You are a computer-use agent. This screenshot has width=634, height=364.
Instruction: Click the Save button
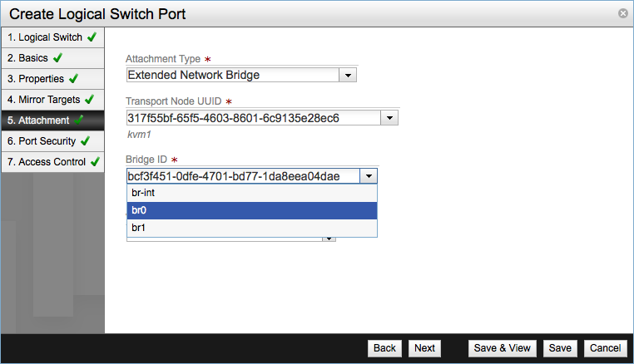(x=560, y=348)
